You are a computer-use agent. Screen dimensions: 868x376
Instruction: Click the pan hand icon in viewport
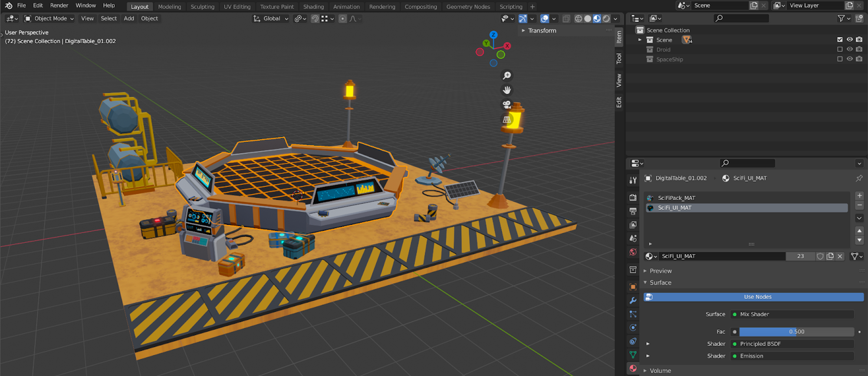[x=506, y=90]
